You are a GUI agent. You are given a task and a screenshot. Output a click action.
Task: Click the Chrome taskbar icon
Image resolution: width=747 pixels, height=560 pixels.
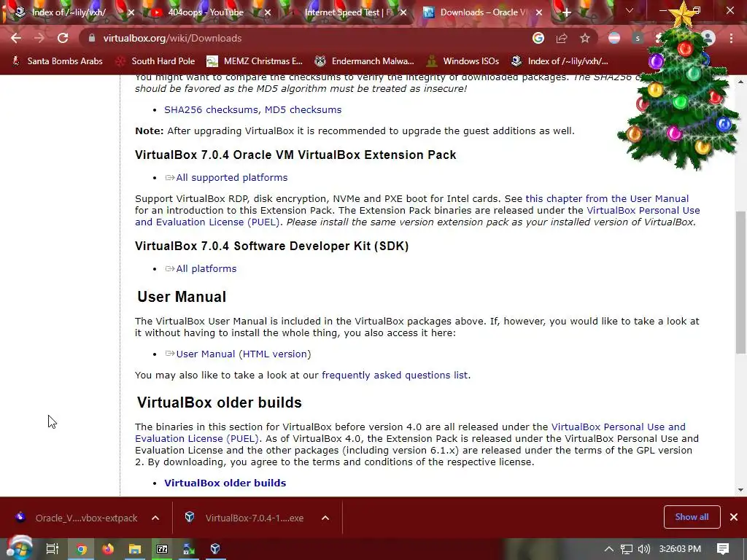[x=82, y=549]
